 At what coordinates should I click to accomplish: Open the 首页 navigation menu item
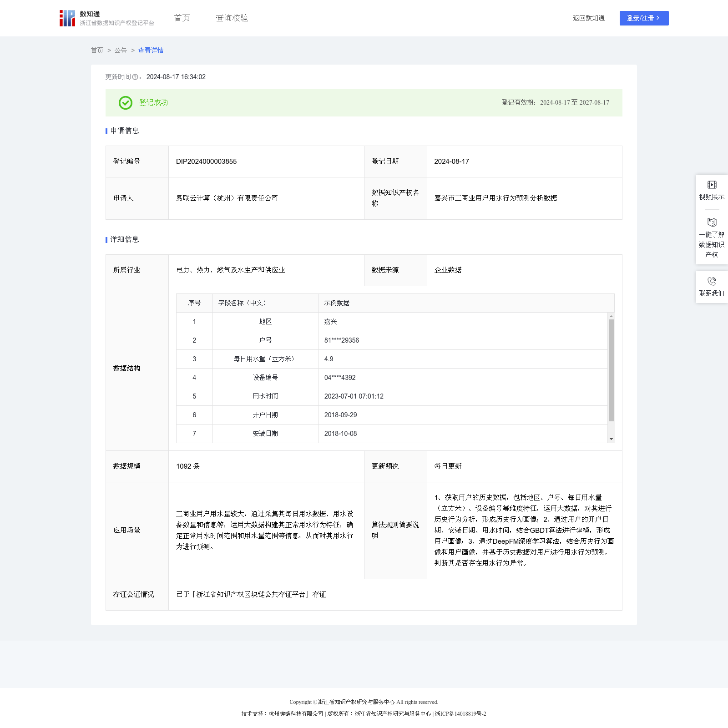pyautogui.click(x=182, y=18)
